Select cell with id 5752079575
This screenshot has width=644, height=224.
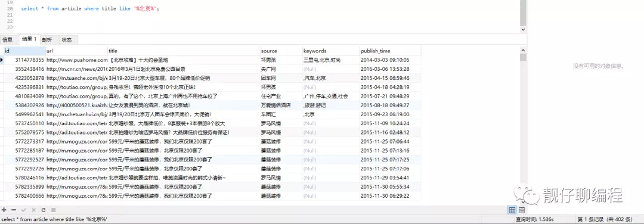pyautogui.click(x=24, y=132)
